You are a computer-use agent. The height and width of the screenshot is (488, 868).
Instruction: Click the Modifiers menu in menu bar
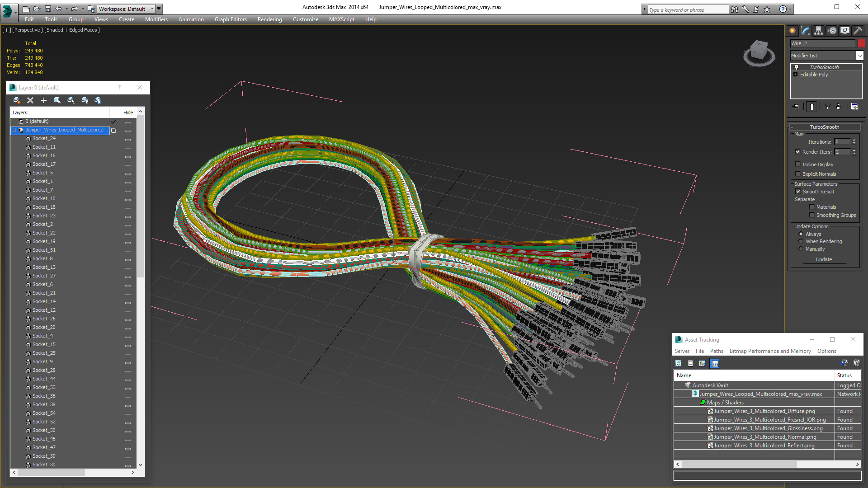tap(156, 19)
